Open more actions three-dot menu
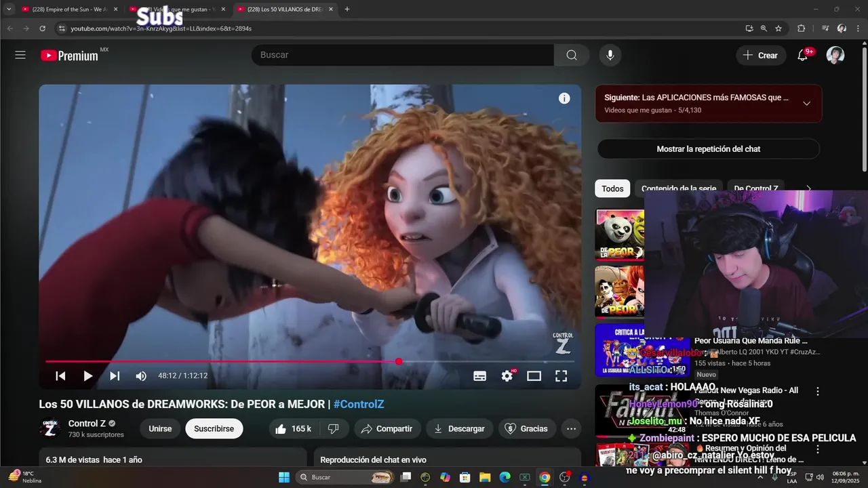This screenshot has height=488, width=868. (571, 428)
